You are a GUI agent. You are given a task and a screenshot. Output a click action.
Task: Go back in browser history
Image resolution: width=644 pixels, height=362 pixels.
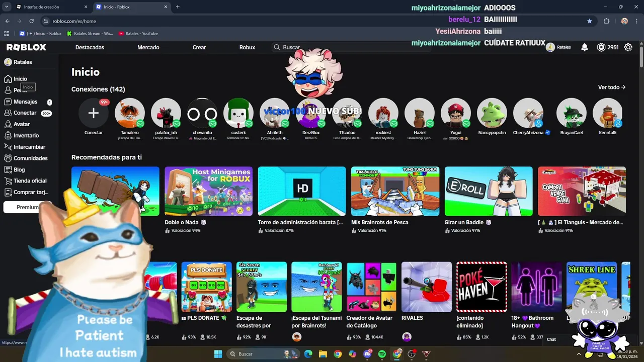click(7, 21)
